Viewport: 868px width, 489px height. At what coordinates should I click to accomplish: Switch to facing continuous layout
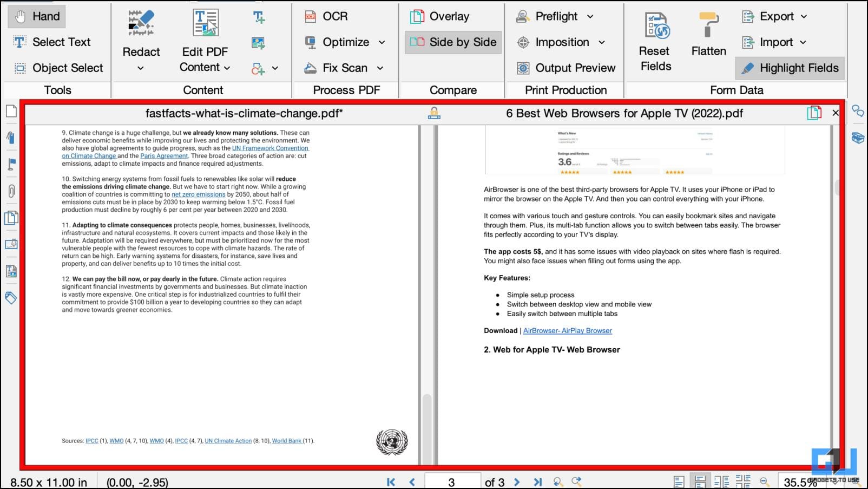[x=742, y=481]
